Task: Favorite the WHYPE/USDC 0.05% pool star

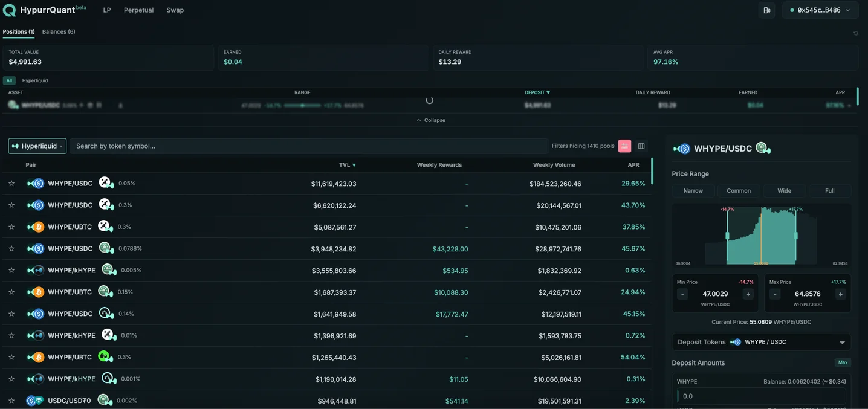Action: [x=11, y=184]
